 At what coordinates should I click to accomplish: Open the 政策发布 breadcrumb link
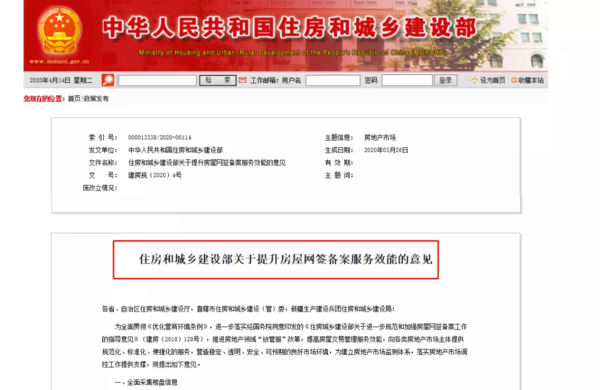pyautogui.click(x=96, y=98)
